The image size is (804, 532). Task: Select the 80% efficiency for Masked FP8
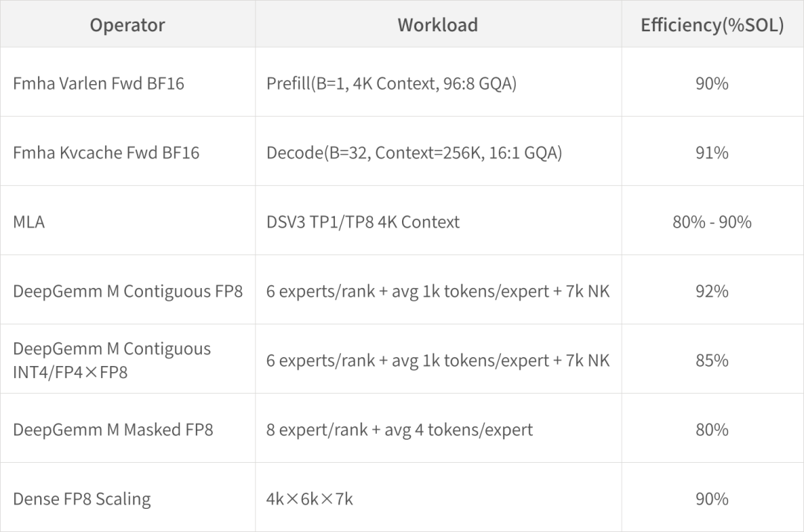point(712,429)
